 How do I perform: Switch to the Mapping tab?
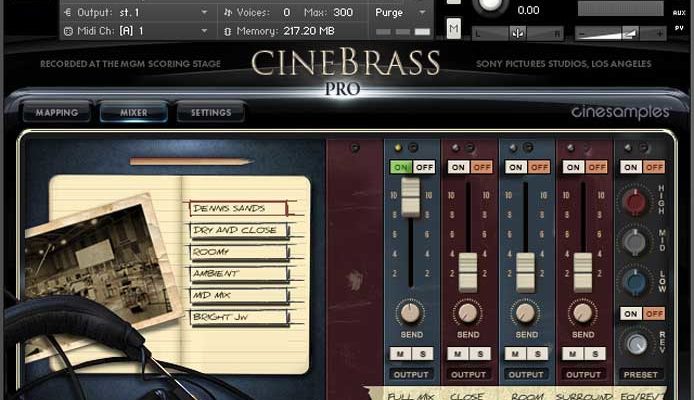click(56, 113)
